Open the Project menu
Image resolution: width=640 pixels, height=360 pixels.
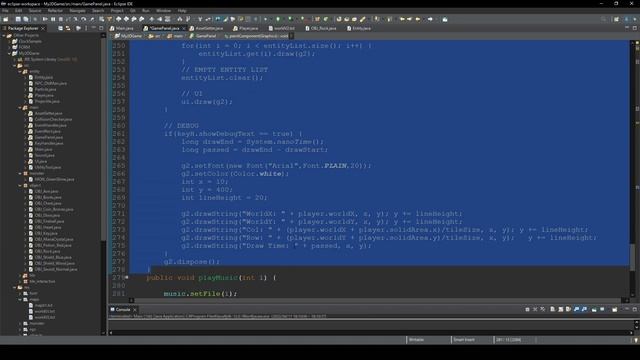(117, 11)
